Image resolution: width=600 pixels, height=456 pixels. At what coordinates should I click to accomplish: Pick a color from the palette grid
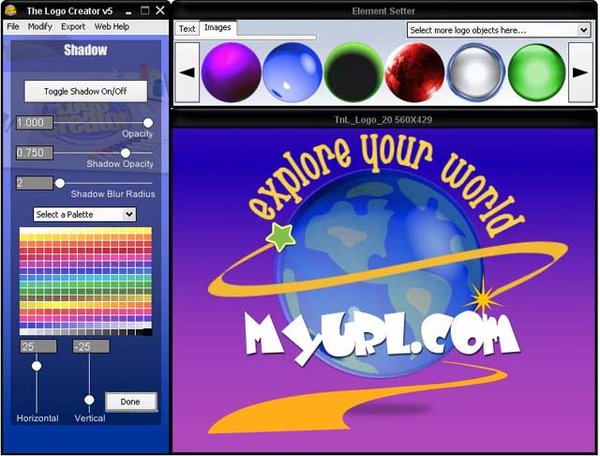86,281
